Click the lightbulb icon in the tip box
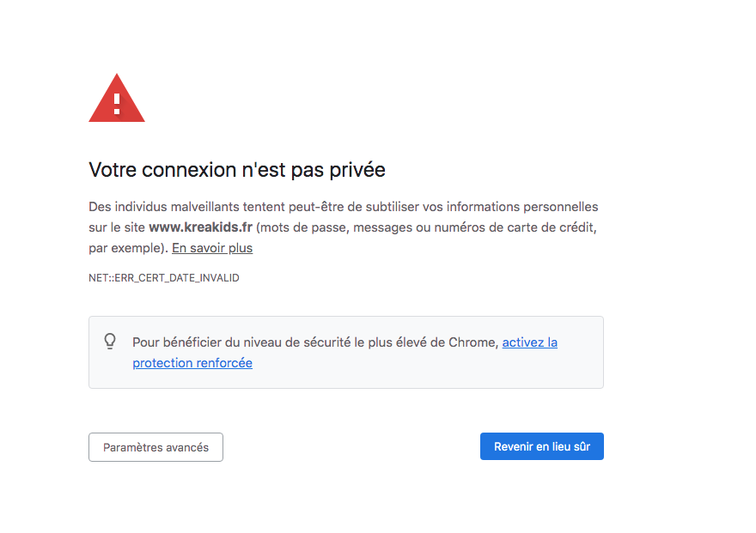This screenshot has height=533, width=756. [x=110, y=342]
